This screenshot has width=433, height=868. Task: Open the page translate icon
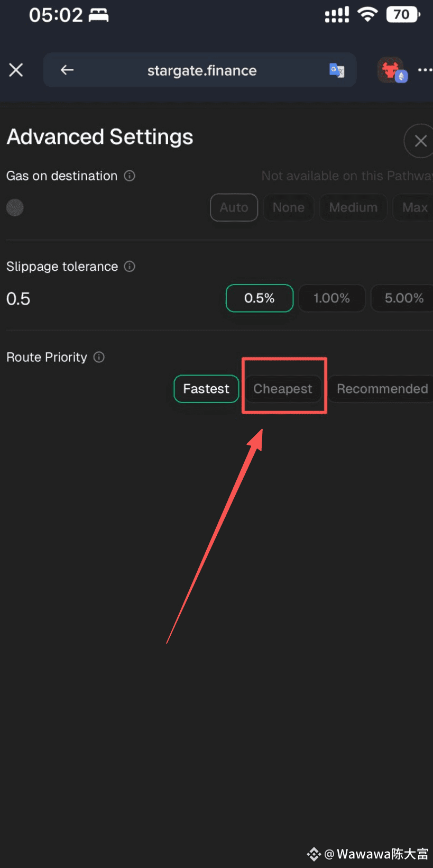tap(337, 70)
